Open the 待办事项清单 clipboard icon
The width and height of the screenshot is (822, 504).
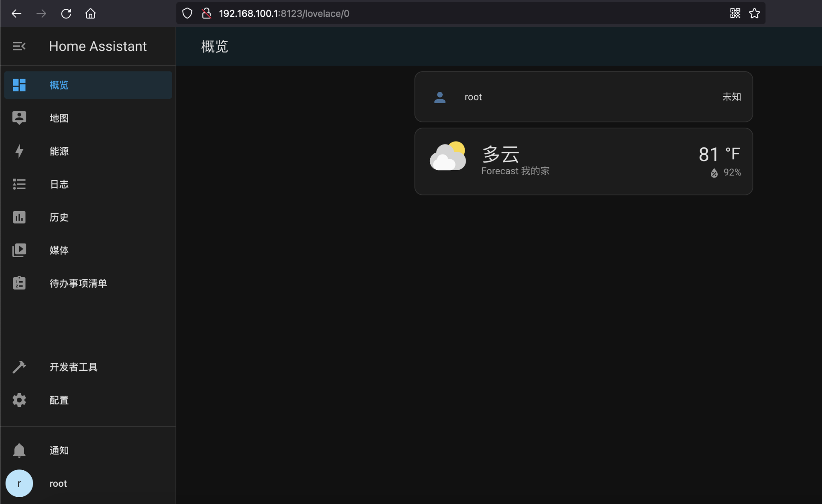click(x=19, y=283)
